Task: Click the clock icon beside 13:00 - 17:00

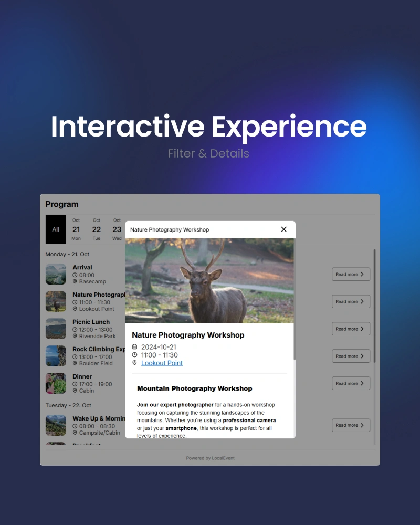Action: 75,357
